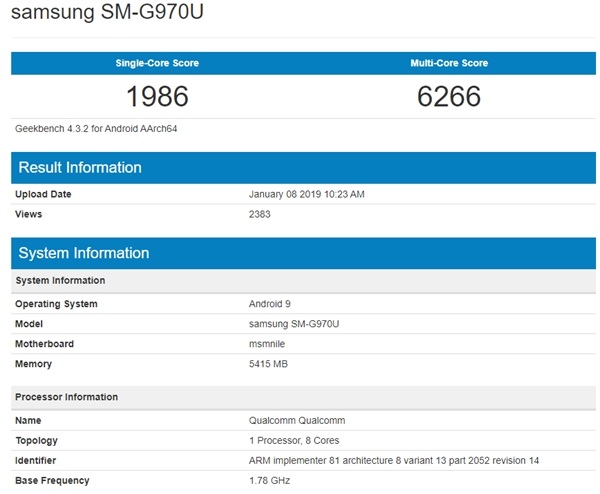Select the Base Frequency value 1.78 GHz
Screen dimensions: 600x494
coord(269,481)
